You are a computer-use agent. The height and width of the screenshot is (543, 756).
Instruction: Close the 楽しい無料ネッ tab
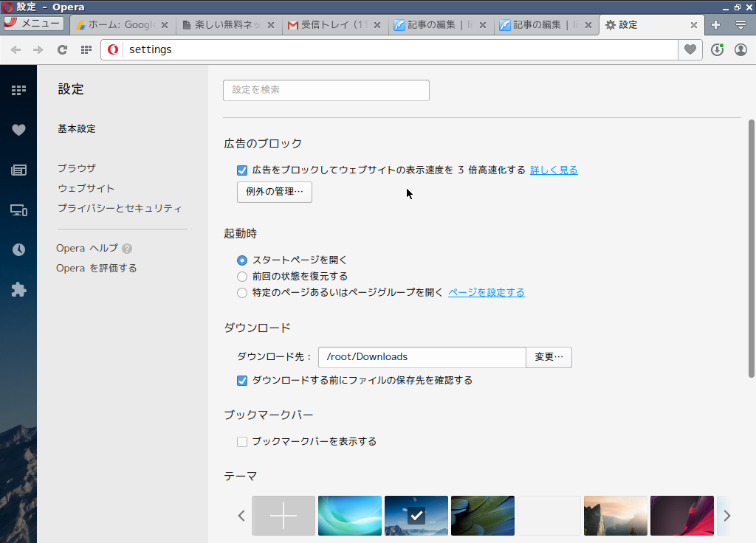[x=271, y=25]
